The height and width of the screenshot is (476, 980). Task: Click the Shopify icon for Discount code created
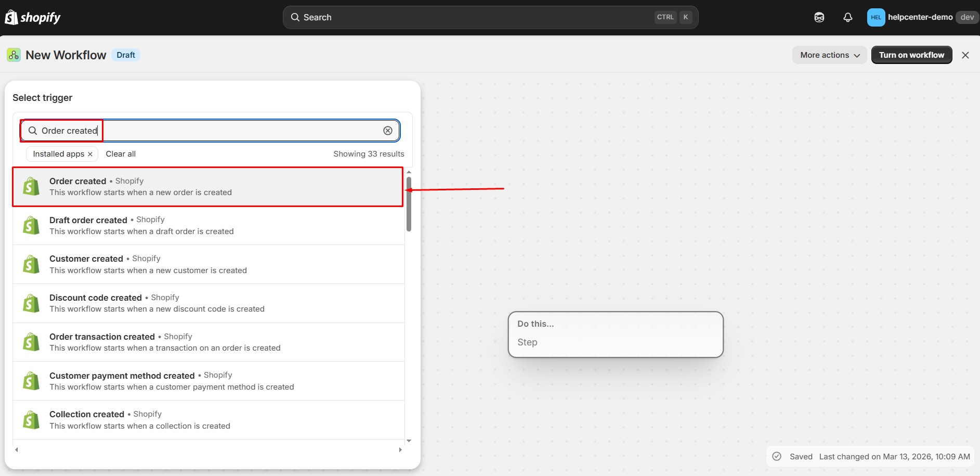click(x=31, y=303)
